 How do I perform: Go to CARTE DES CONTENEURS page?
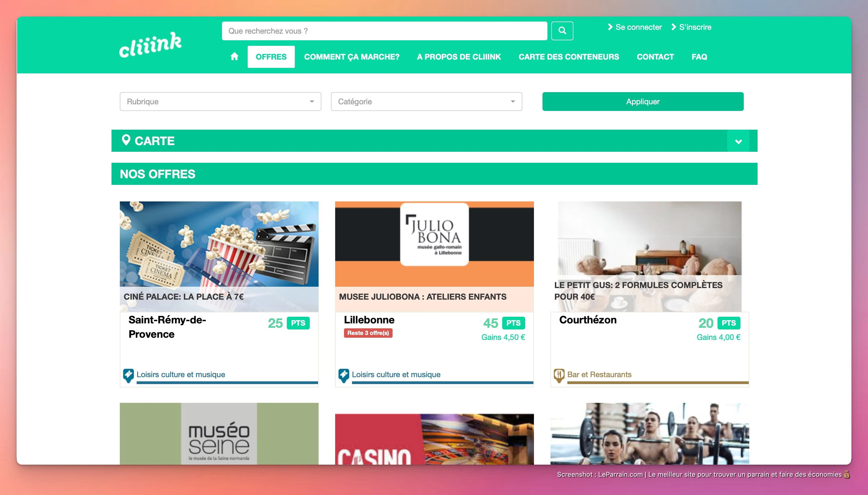[x=568, y=57]
